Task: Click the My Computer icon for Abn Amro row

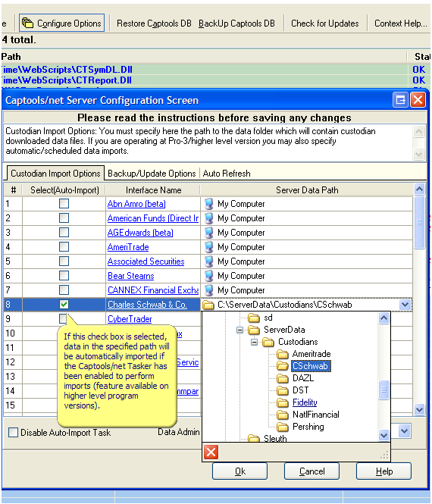Action: [209, 203]
